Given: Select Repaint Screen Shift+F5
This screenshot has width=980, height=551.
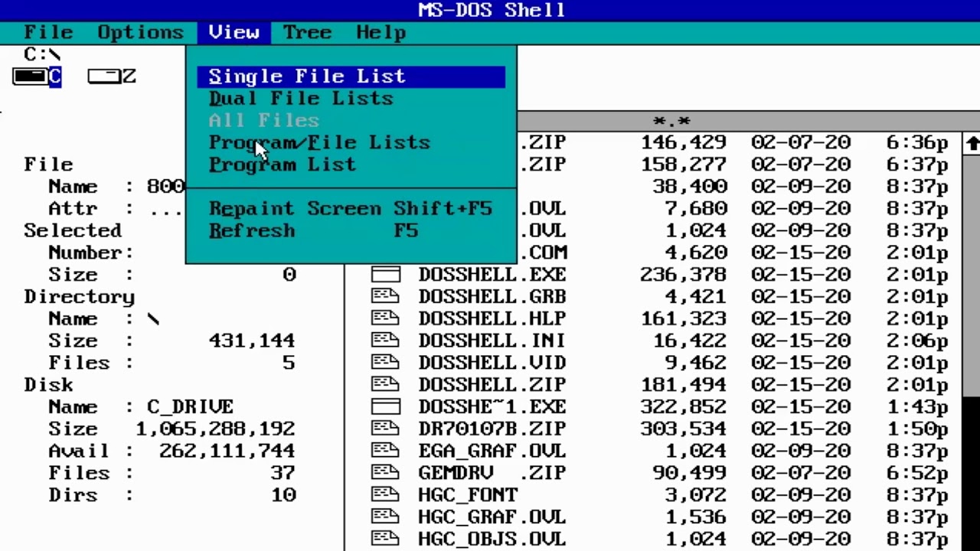Looking at the screenshot, I should pos(351,209).
